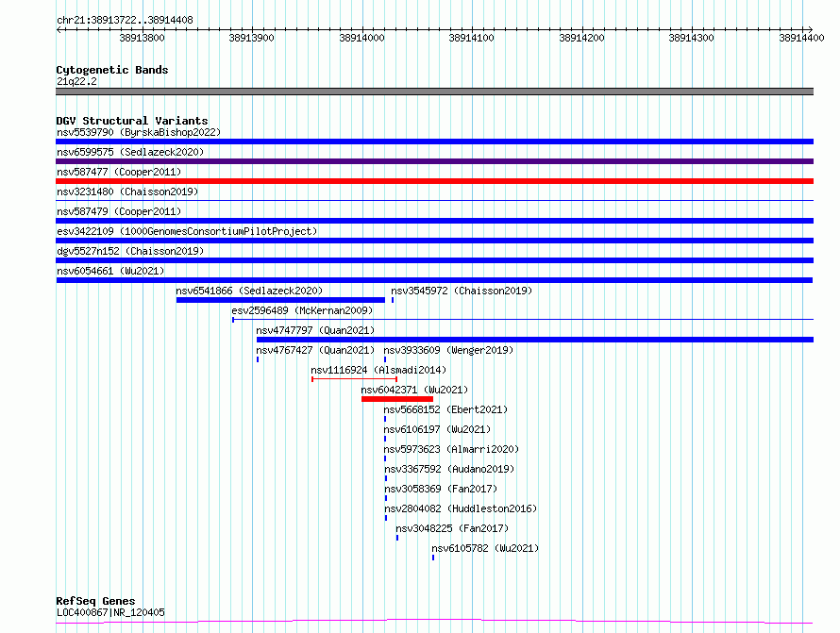Select the nsv6541866 (Sedlazeck2020) blue bar
The height and width of the screenshot is (633, 840).
pyautogui.click(x=280, y=300)
